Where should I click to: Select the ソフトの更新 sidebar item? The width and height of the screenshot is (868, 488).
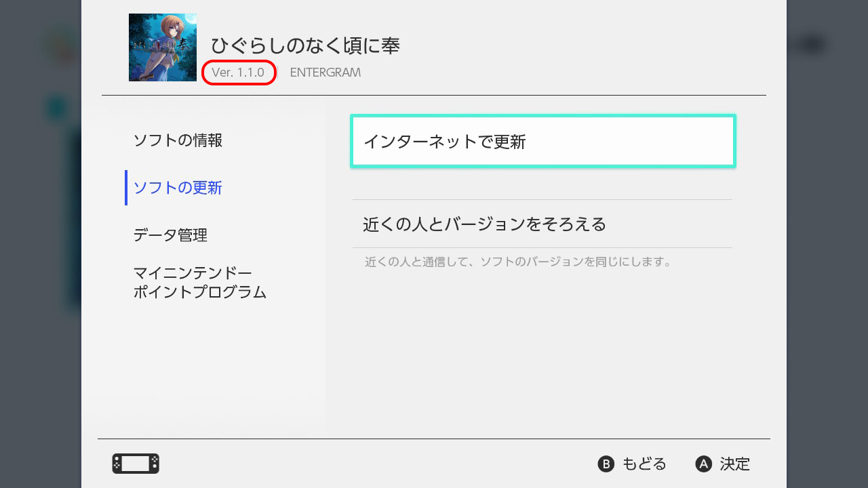click(x=178, y=188)
